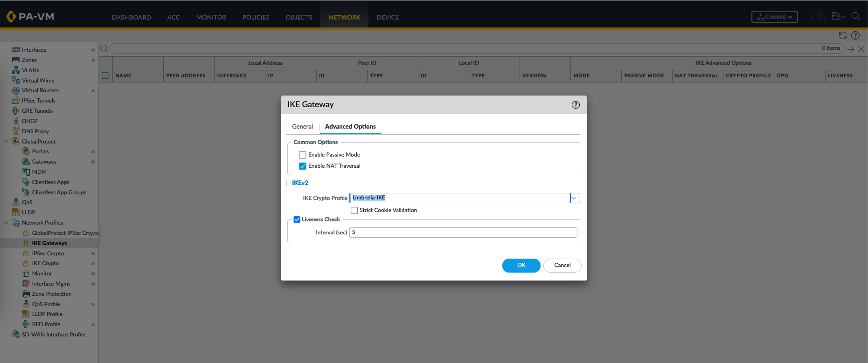
Task: Uncheck Enable NAT Traversal
Action: pos(303,166)
